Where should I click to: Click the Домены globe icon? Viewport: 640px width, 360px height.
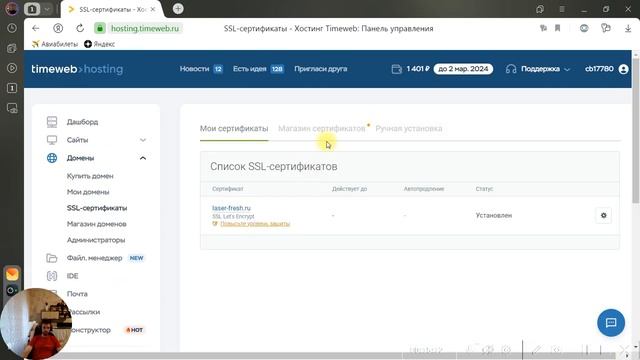[x=52, y=158]
